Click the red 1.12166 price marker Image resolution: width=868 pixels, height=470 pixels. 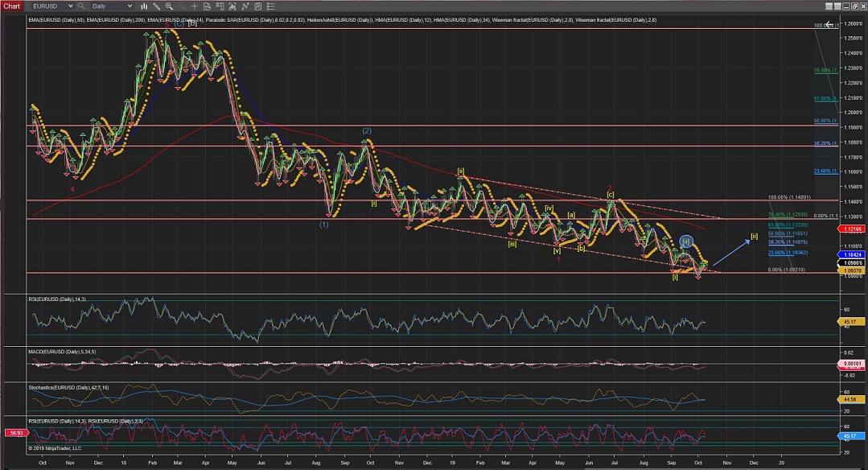851,229
